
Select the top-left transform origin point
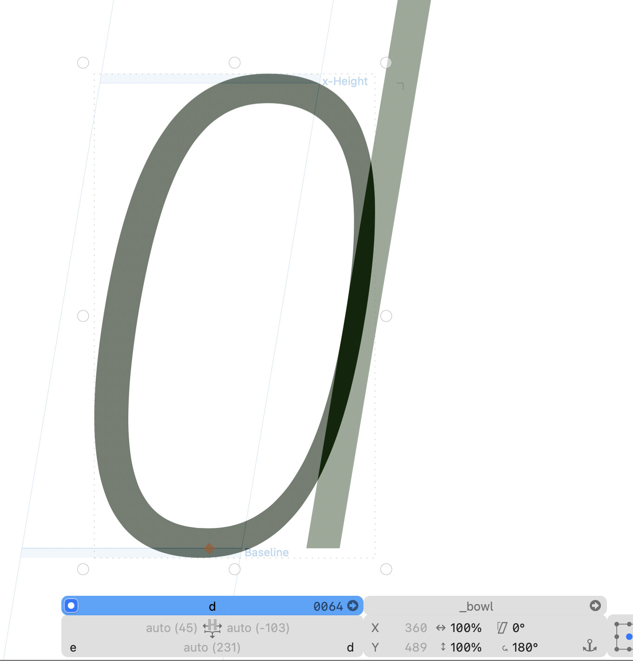point(617,625)
